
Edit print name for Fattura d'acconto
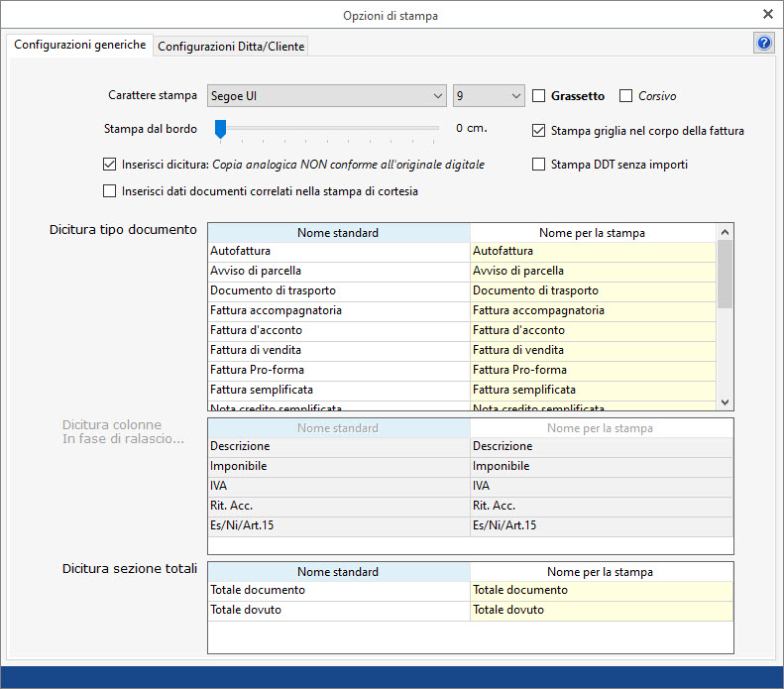pos(593,330)
